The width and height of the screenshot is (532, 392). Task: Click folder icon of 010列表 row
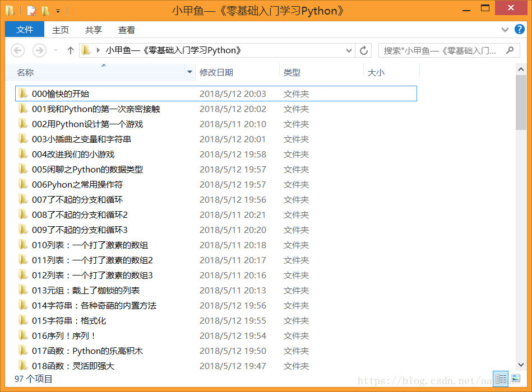pyautogui.click(x=23, y=244)
